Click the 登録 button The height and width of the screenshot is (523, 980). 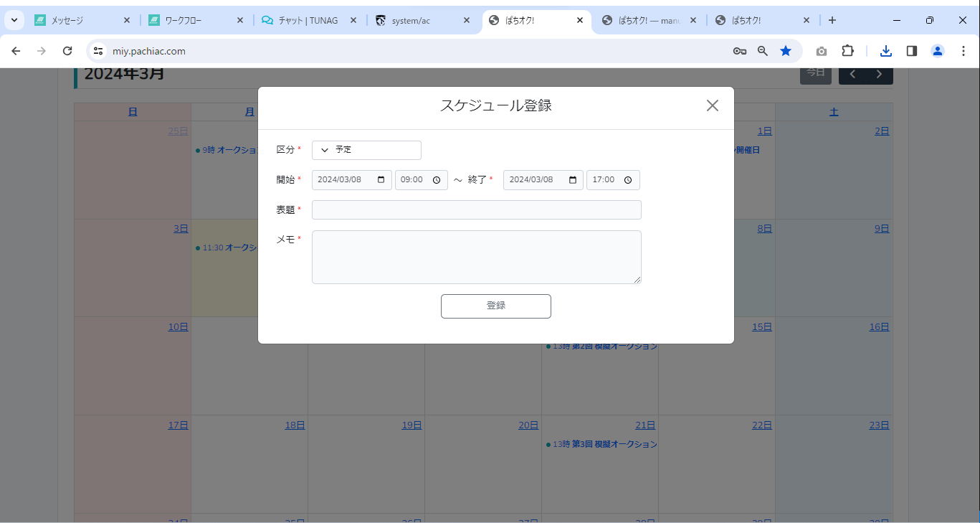(496, 306)
